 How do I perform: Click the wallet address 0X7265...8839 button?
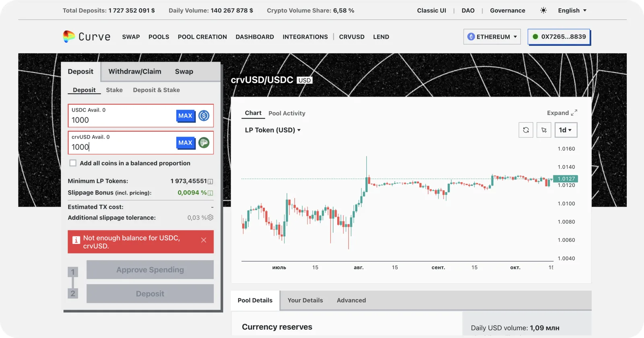[x=559, y=37]
